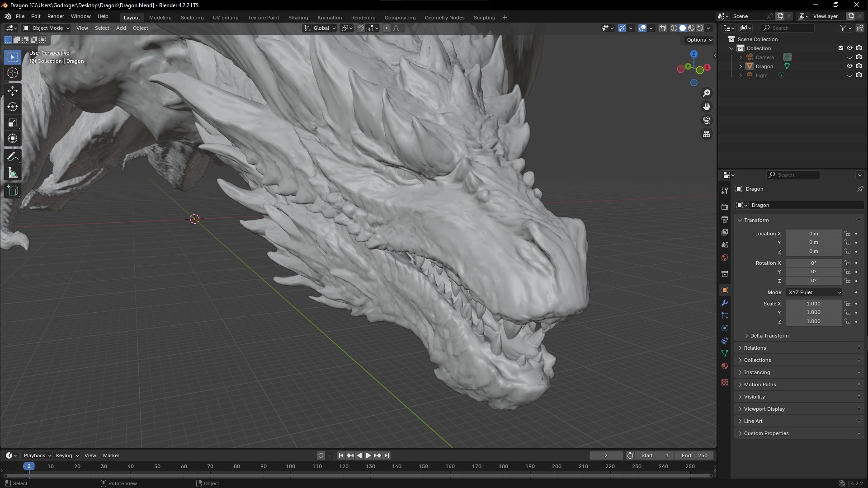Expand the Delta Transform subpanel

point(769,336)
